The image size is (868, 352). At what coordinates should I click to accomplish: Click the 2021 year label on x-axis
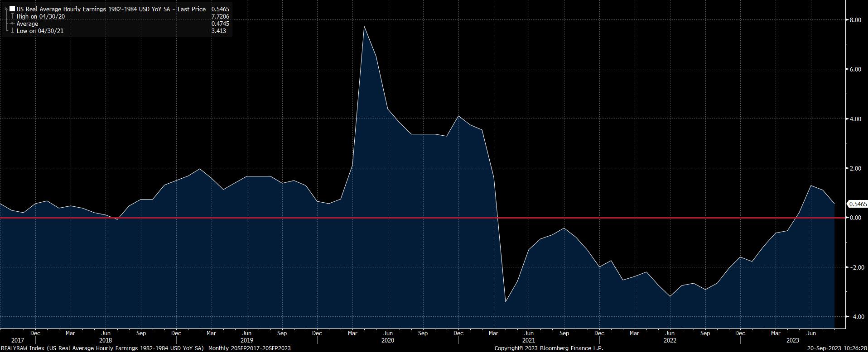(529, 340)
